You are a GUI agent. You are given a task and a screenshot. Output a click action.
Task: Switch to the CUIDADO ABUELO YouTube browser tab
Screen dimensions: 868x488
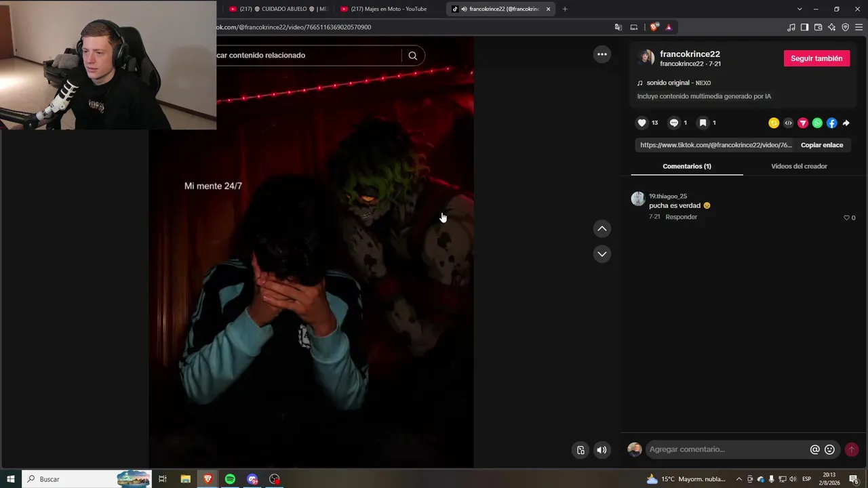278,9
